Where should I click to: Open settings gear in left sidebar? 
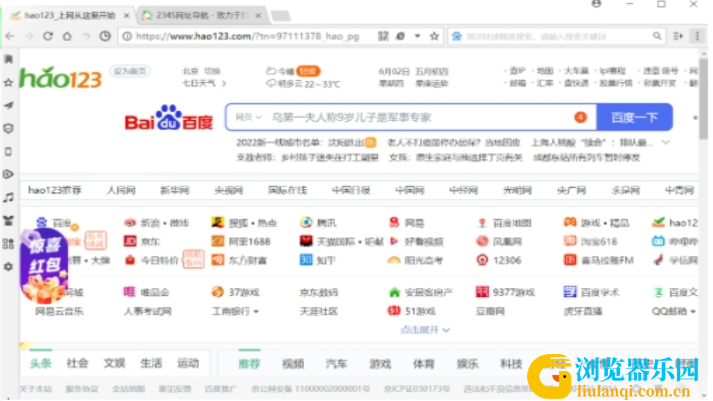[x=9, y=267]
